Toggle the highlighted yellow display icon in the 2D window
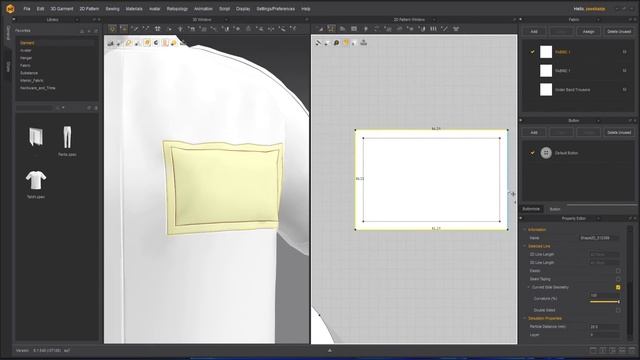This screenshot has height=360, width=640. [x=346, y=42]
